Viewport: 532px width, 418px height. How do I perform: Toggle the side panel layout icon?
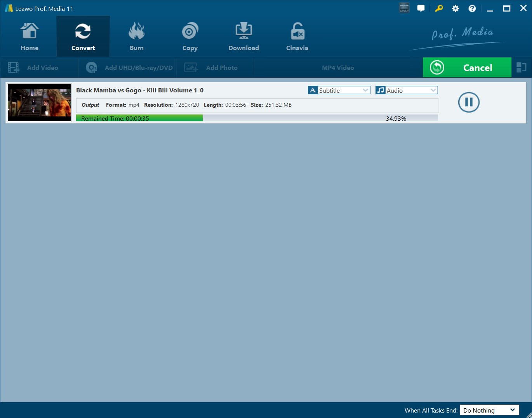[522, 68]
